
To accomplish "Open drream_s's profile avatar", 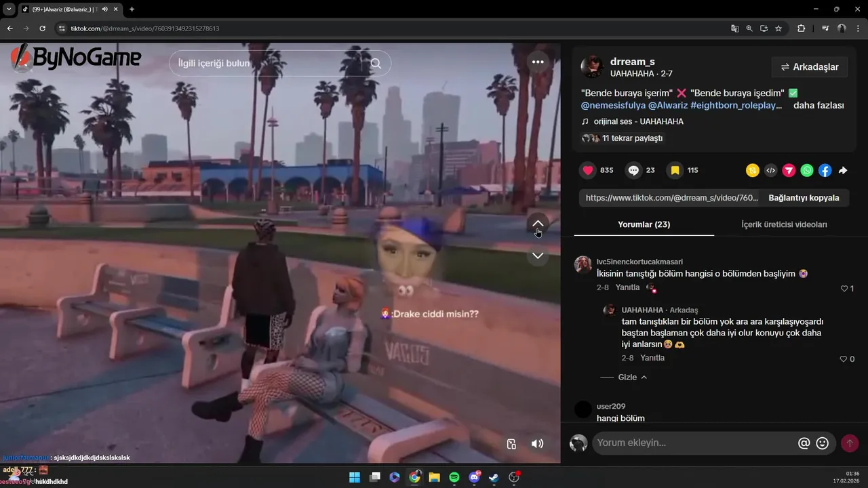I will (x=592, y=67).
